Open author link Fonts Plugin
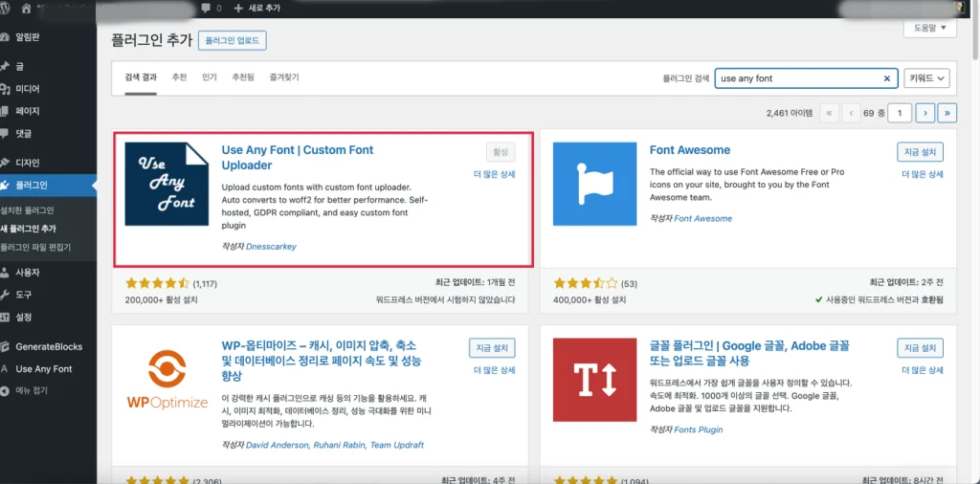The width and height of the screenshot is (980, 484). pos(698,429)
